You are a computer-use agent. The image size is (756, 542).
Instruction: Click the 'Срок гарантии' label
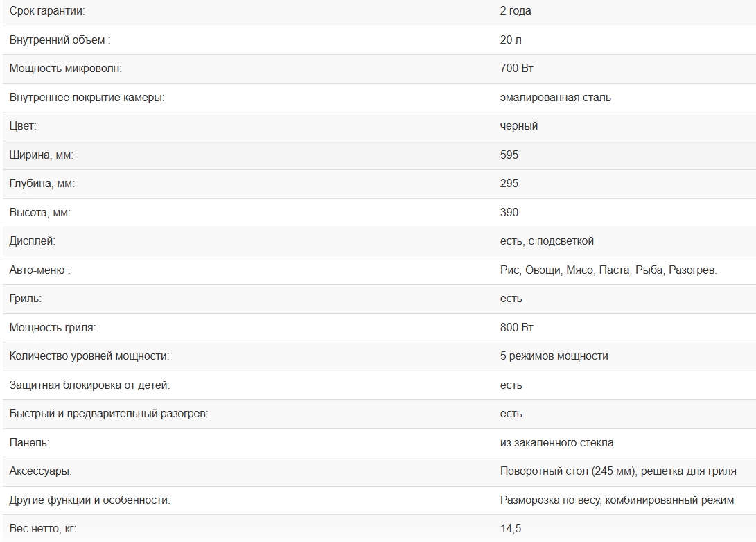(x=47, y=11)
